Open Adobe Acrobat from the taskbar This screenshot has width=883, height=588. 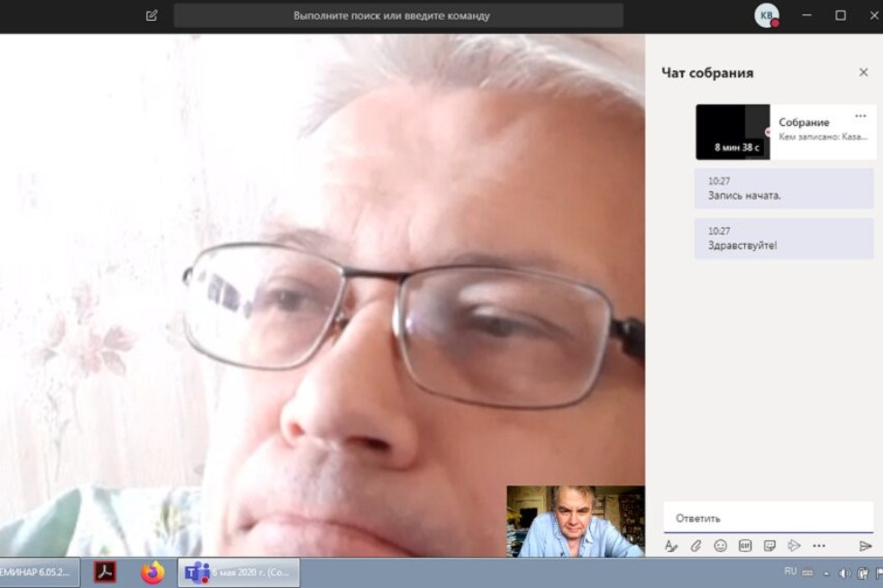105,573
